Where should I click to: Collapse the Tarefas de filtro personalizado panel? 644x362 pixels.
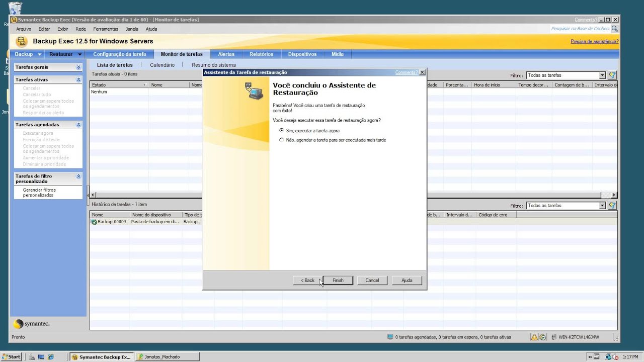(78, 176)
